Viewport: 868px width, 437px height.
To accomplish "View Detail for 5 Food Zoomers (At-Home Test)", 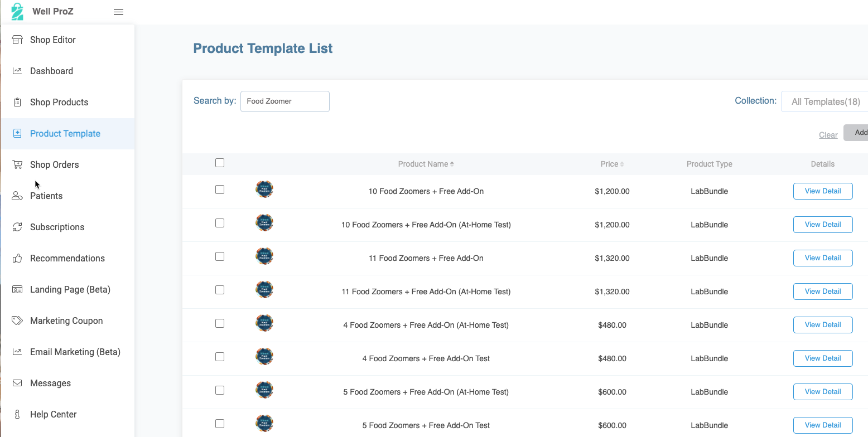I will [823, 392].
